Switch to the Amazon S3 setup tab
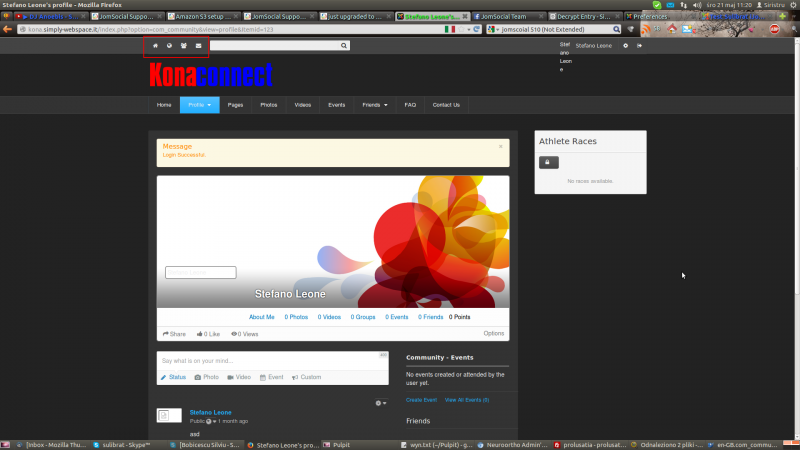The height and width of the screenshot is (450, 800). tap(203, 16)
